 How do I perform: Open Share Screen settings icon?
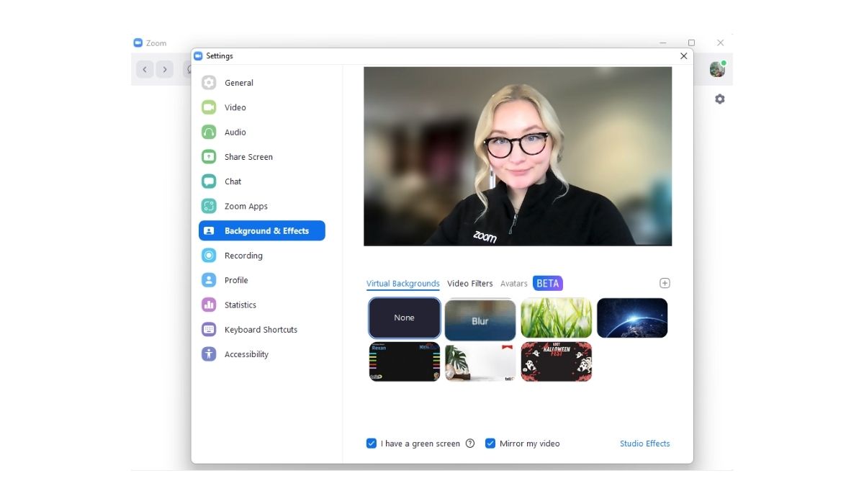tap(209, 157)
